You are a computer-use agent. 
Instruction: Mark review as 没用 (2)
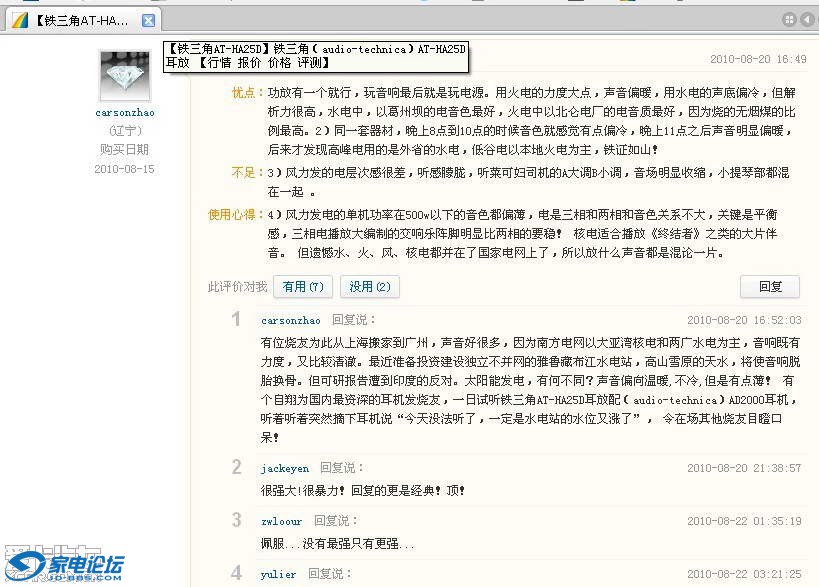point(370,287)
